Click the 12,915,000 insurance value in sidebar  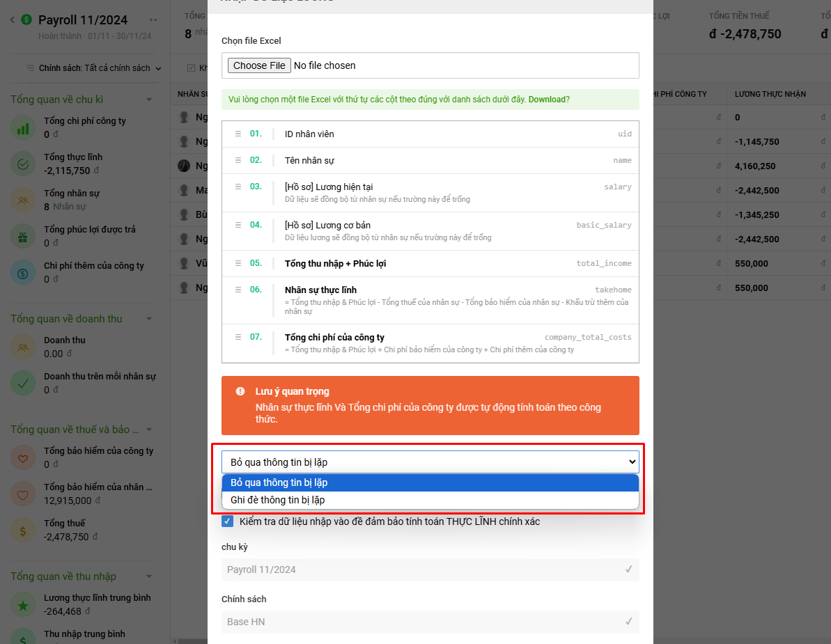click(x=68, y=501)
